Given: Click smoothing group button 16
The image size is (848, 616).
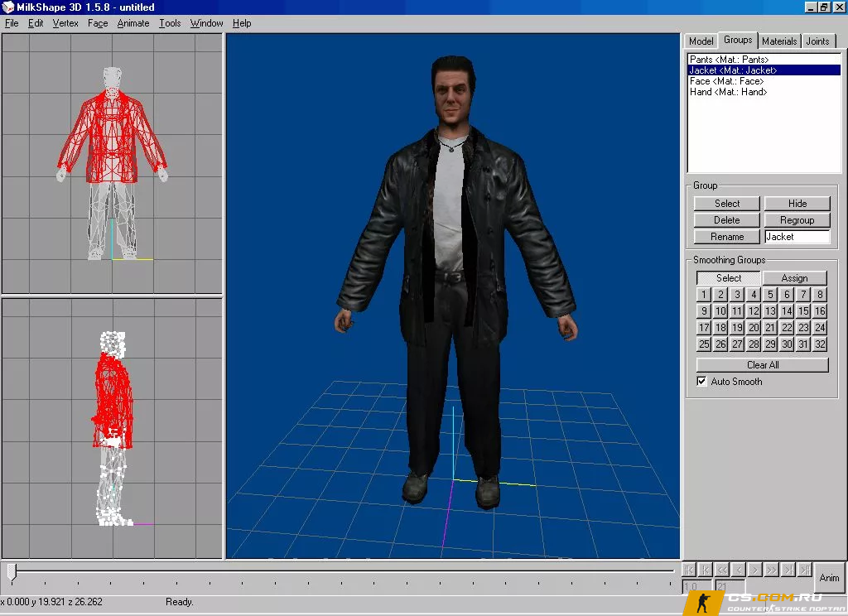Looking at the screenshot, I should tap(820, 311).
